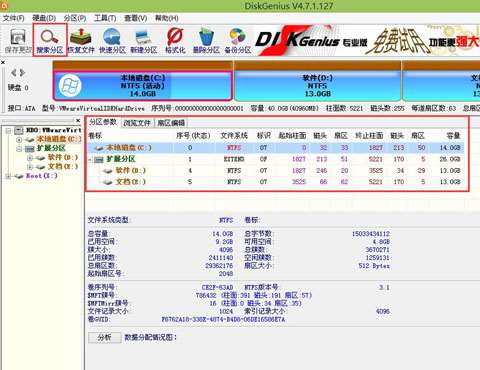The width and height of the screenshot is (480, 370).
Task: Click the total bytes value 15033434112
Action: (x=371, y=234)
